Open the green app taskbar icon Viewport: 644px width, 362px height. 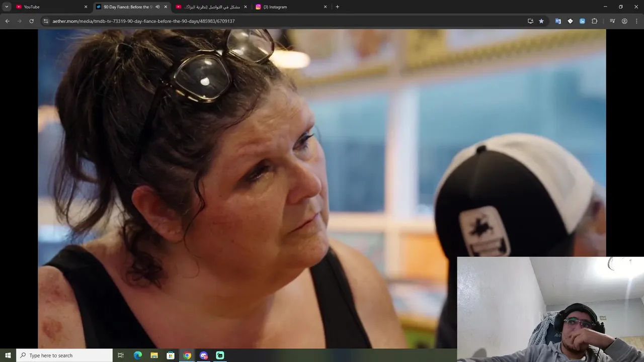coord(220,355)
